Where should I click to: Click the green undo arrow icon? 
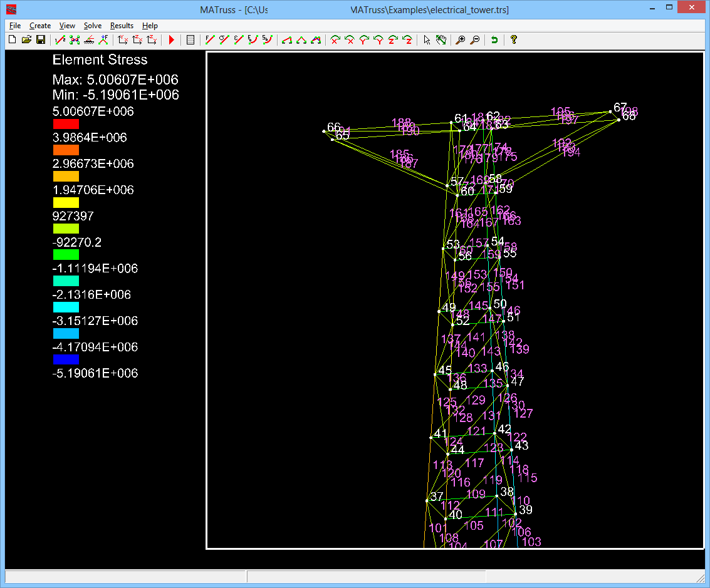[494, 40]
